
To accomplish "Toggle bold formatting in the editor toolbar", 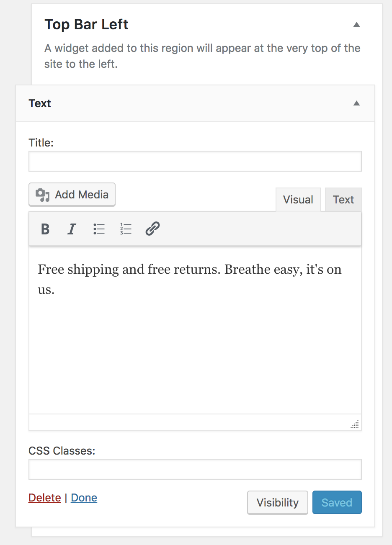I will click(45, 229).
